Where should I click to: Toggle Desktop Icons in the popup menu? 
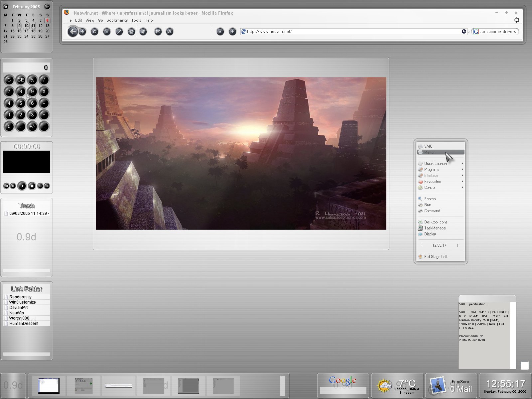click(x=441, y=222)
